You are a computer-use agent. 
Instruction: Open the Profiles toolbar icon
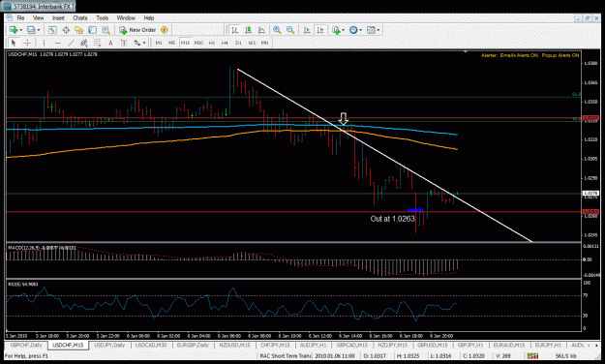tap(31, 30)
